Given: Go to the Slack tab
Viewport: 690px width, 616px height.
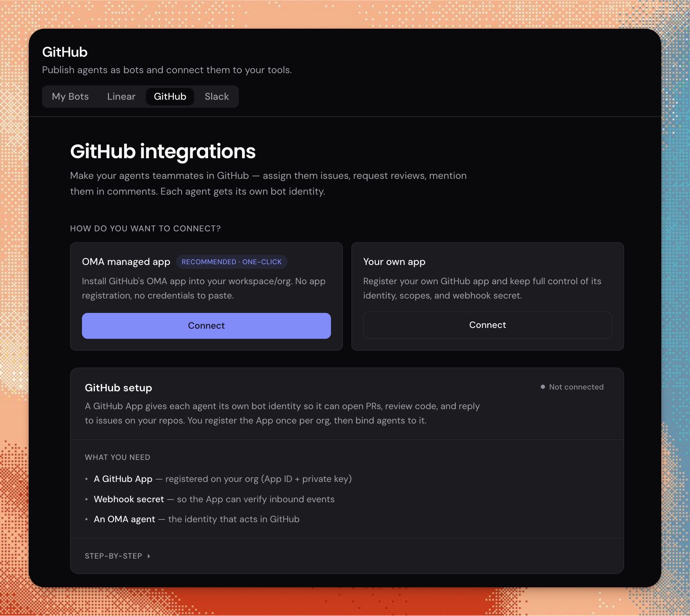Looking at the screenshot, I should 217,97.
